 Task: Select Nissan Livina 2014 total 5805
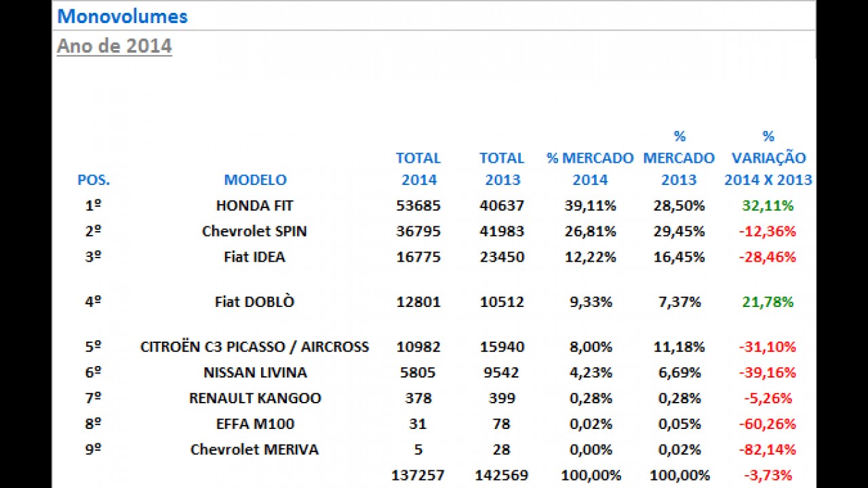418,372
